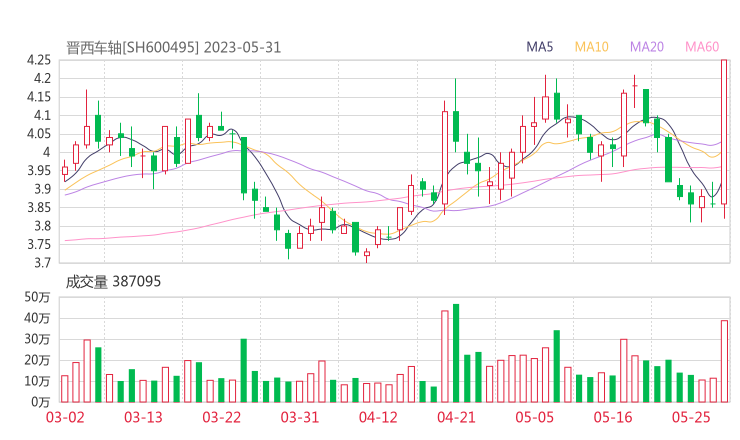The height and width of the screenshot is (440, 740).
Task: Click the 3.95 price axis label
Action: pyautogui.click(x=39, y=170)
